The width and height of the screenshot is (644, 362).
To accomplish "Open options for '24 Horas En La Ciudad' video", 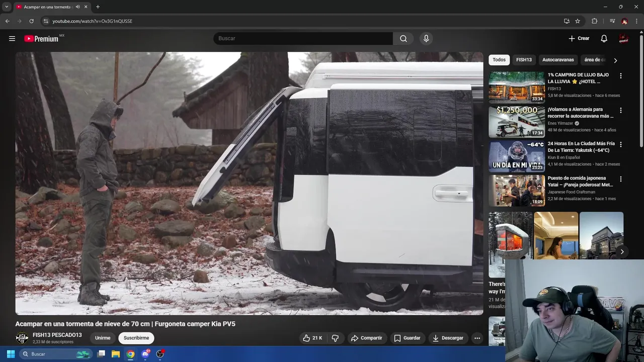I will coord(620,144).
